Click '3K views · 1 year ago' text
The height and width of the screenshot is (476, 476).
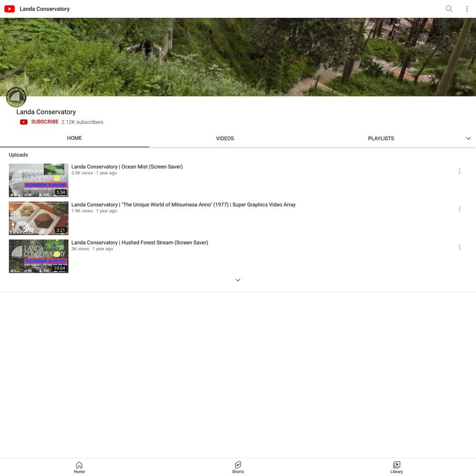pos(92,249)
